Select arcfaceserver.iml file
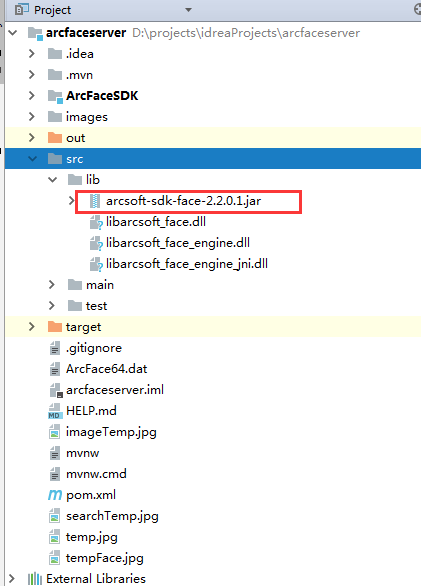The height and width of the screenshot is (586, 421). click(115, 390)
